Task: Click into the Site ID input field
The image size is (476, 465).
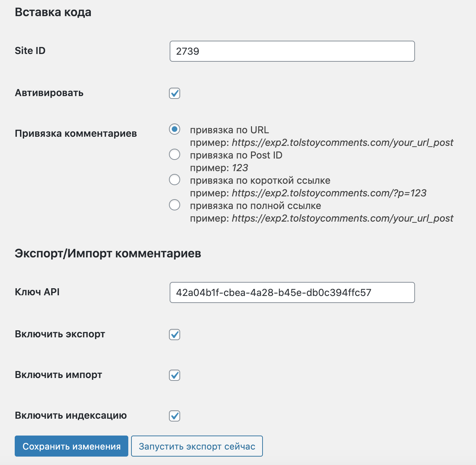Action: 292,51
